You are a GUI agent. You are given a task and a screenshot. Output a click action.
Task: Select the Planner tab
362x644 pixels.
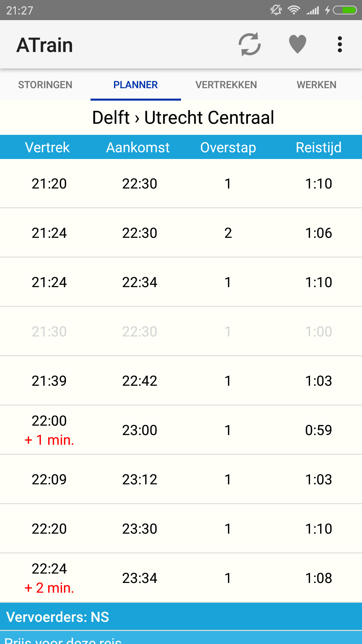135,85
